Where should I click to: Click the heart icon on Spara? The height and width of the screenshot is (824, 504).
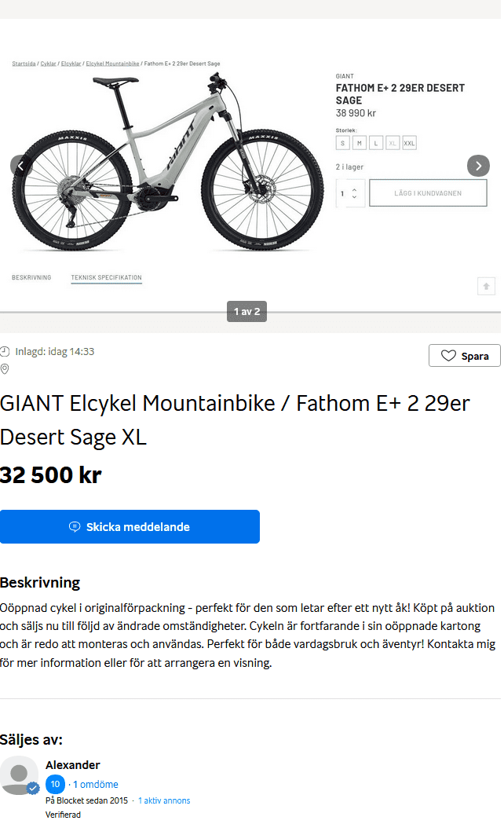pyautogui.click(x=448, y=356)
